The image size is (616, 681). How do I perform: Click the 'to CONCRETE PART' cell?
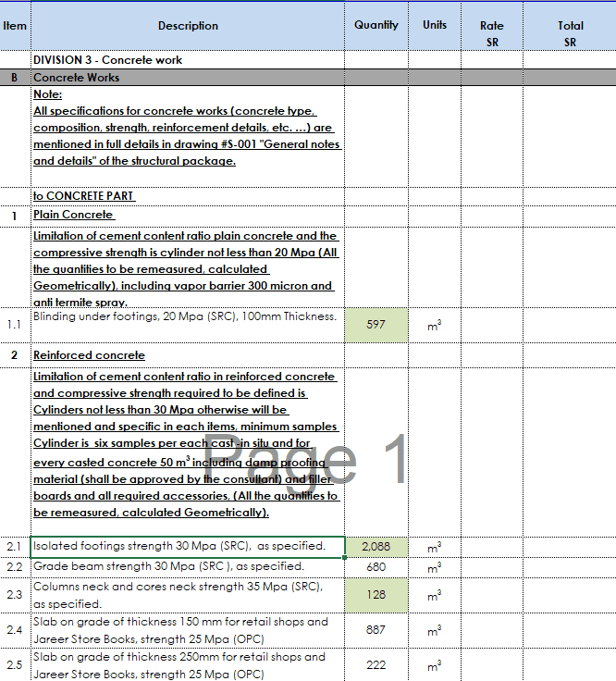[188, 196]
